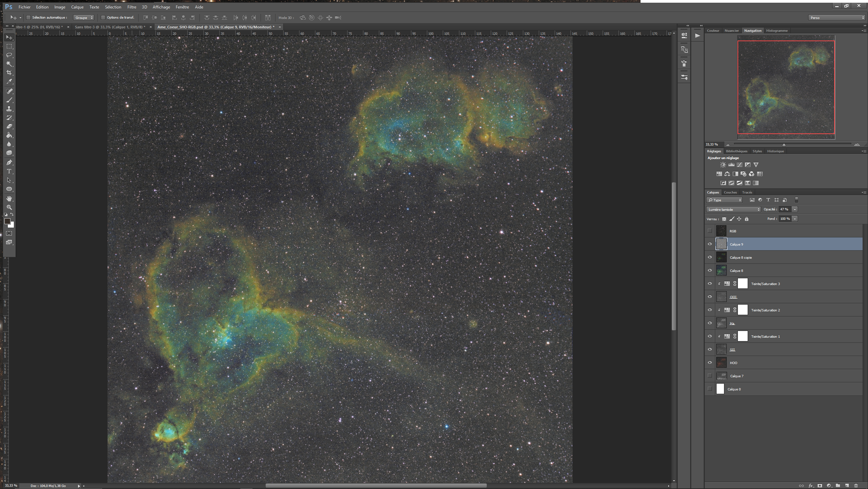Open the Groupe dropdown
The image size is (868, 489).
point(83,18)
